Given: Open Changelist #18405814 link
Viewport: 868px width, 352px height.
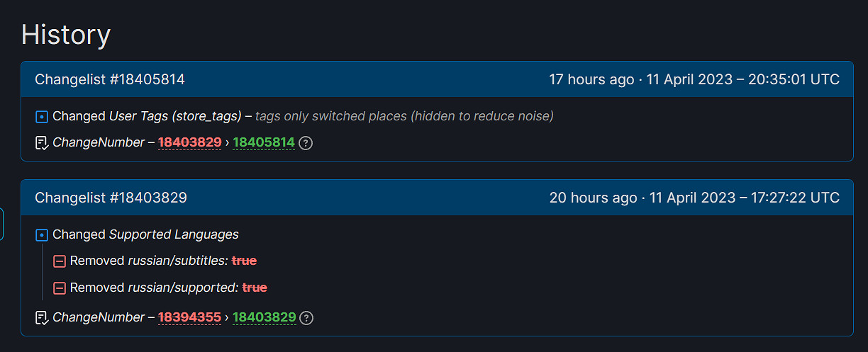Looking at the screenshot, I should [110, 79].
